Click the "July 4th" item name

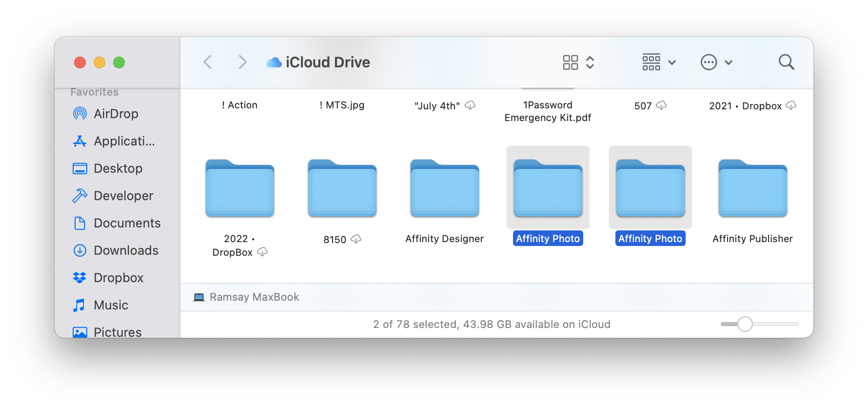437,106
